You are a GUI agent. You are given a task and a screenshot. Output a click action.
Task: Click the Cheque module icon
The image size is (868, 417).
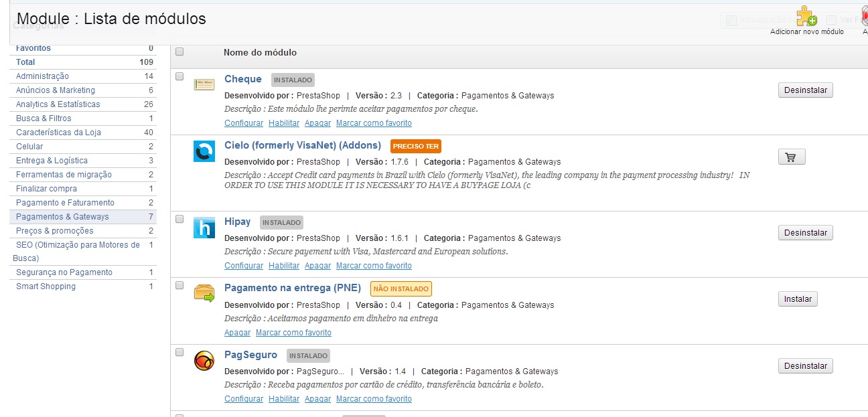204,84
